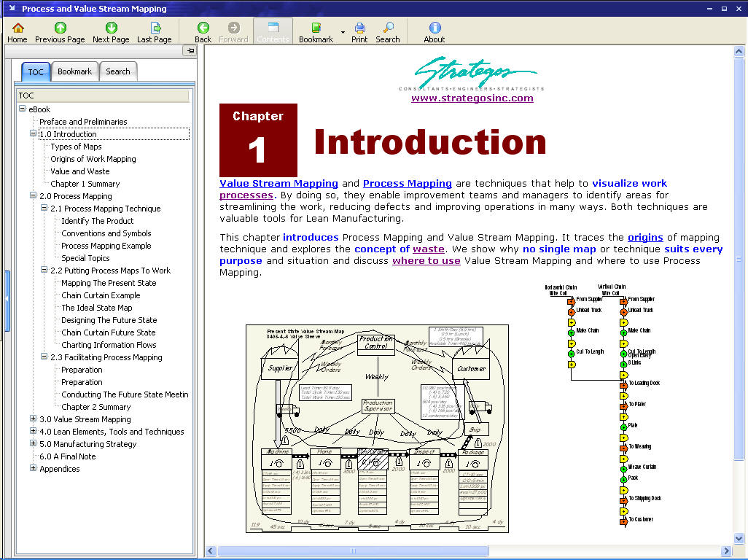Pin the navigation panel with pushpin icon
Viewport: 748px width, 560px height.
point(190,50)
